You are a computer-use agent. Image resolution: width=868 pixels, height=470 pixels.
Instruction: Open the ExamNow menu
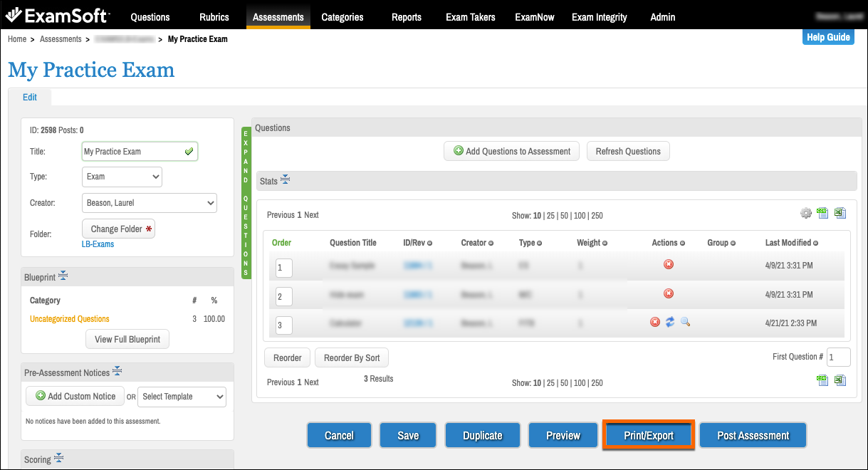[535, 17]
